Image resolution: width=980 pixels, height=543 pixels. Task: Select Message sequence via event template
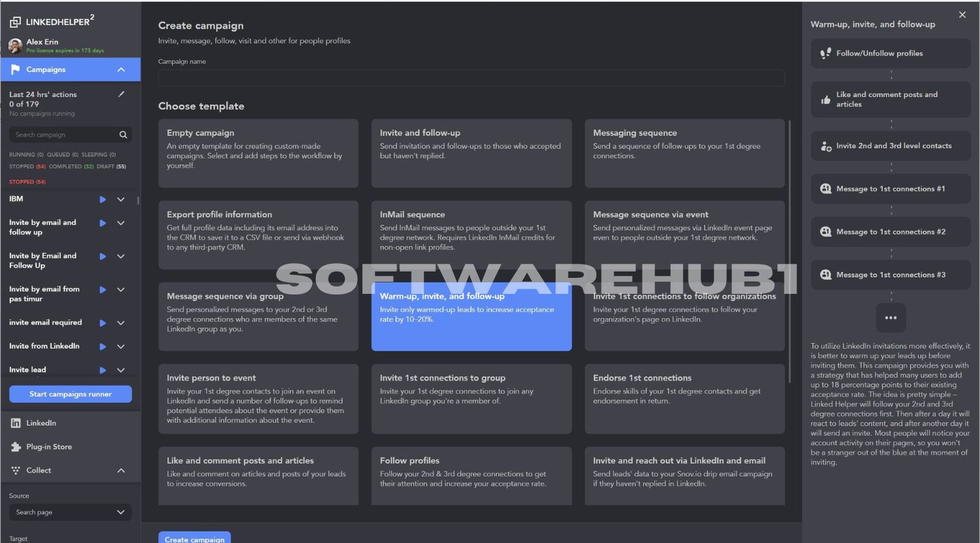[x=685, y=235]
